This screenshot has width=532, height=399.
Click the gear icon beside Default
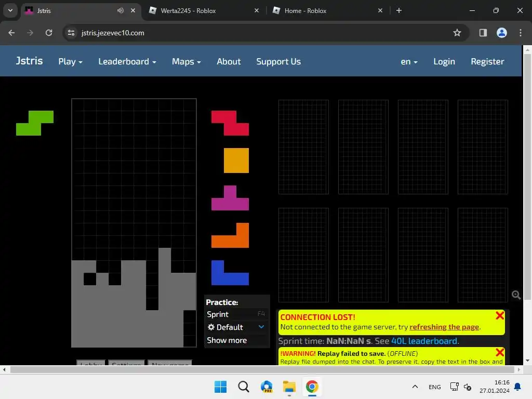[211, 327]
